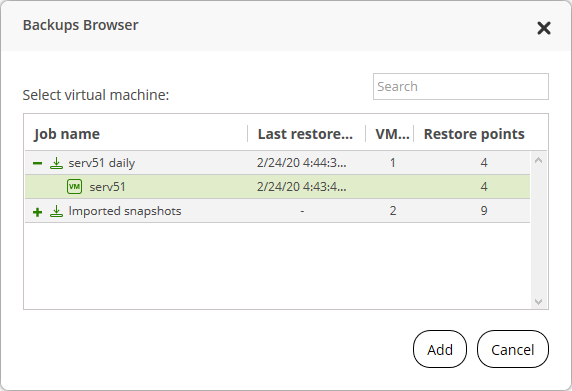572x391 pixels.
Task: Collapse the serv51 daily job row
Action: point(37,163)
